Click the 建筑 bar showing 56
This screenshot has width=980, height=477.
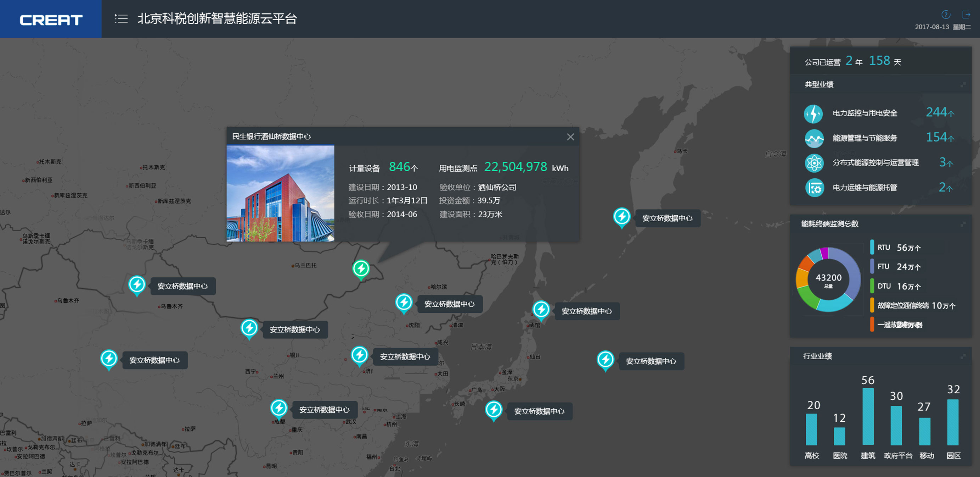click(868, 416)
